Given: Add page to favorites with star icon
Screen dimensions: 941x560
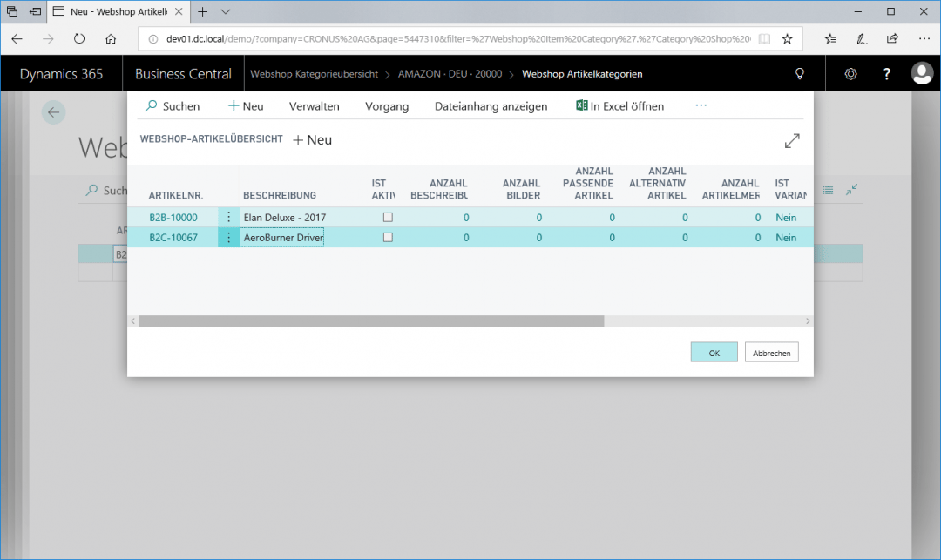Looking at the screenshot, I should click(787, 39).
